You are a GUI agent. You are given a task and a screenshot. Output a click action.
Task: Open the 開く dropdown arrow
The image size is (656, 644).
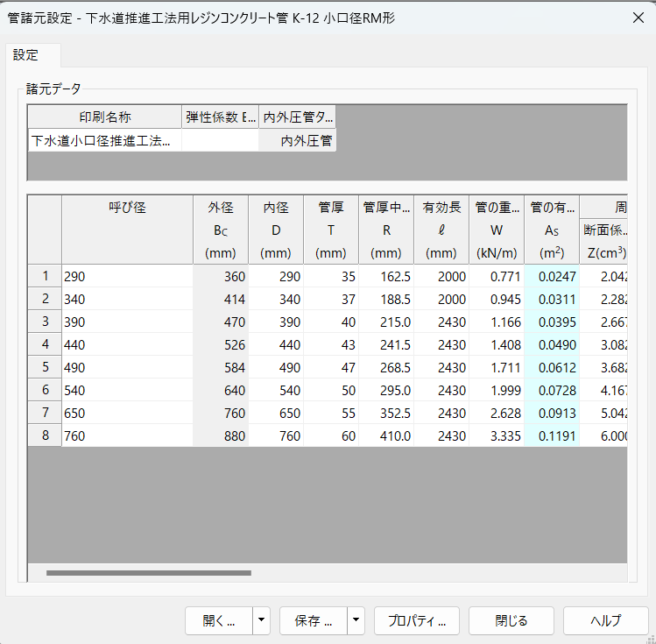(261, 620)
